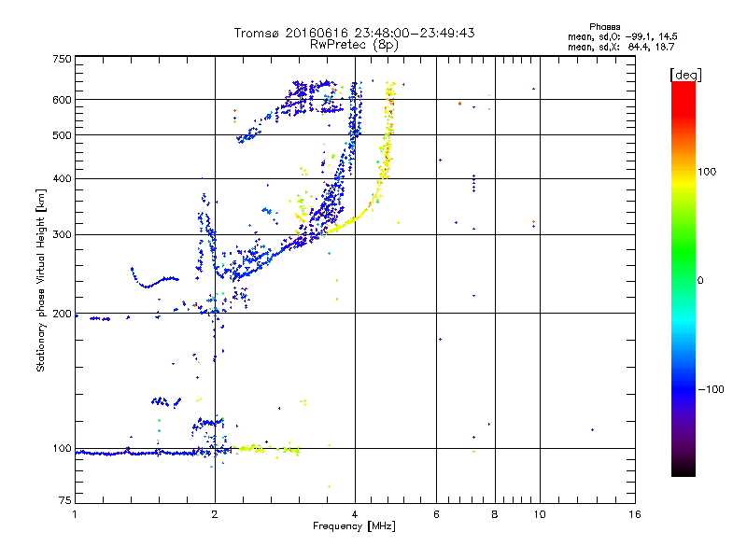The width and height of the screenshot is (747, 560).
Task: Click the y-axis tick label "600"
Action: pyautogui.click(x=62, y=100)
